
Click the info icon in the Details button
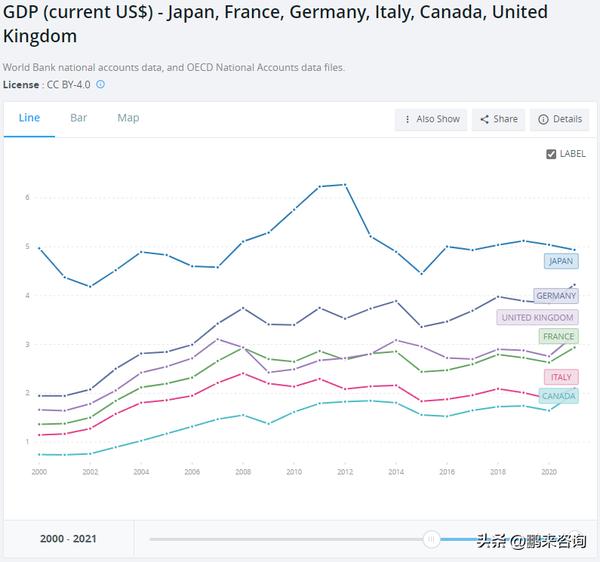543,119
